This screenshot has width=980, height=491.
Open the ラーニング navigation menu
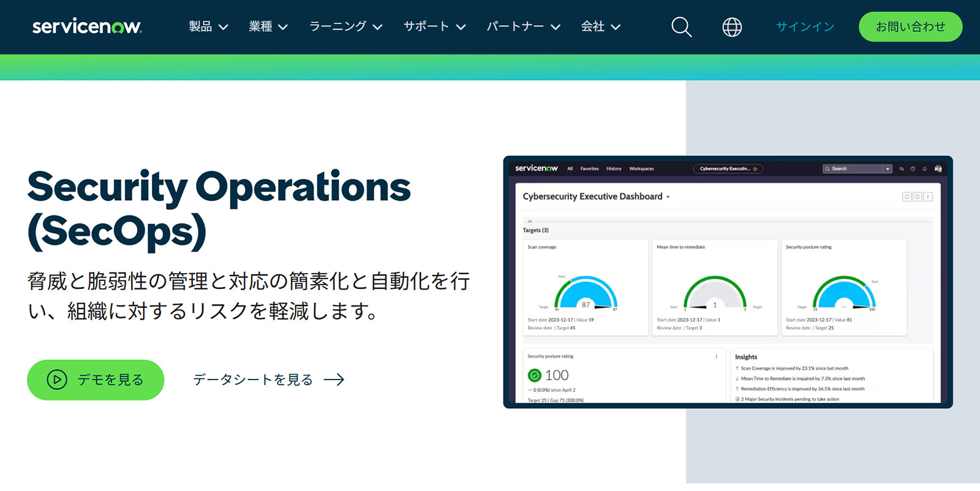345,26
